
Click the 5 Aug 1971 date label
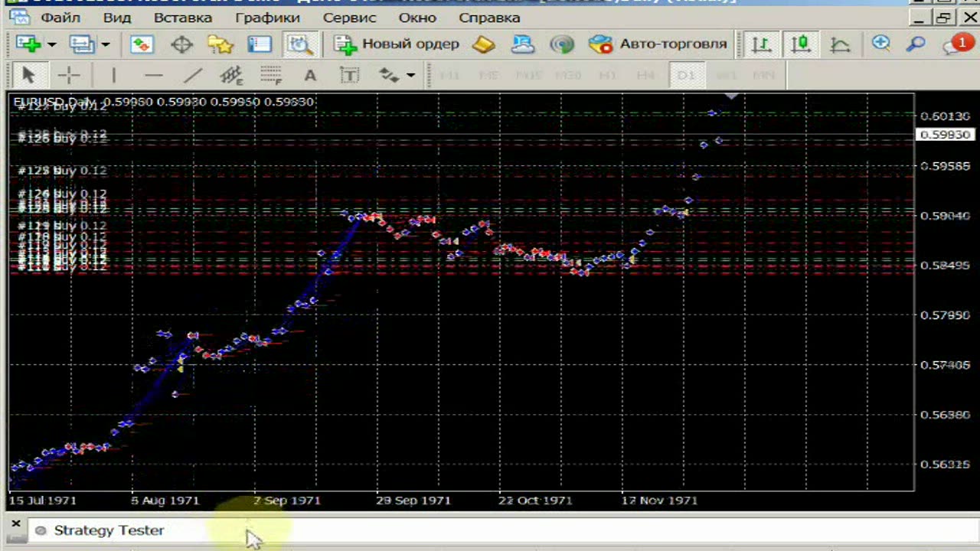coord(165,500)
